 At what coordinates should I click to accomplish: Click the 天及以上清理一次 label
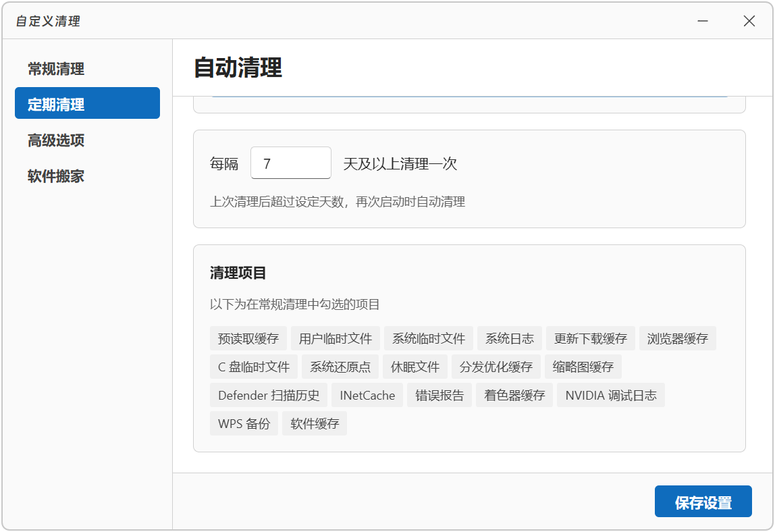click(x=400, y=163)
